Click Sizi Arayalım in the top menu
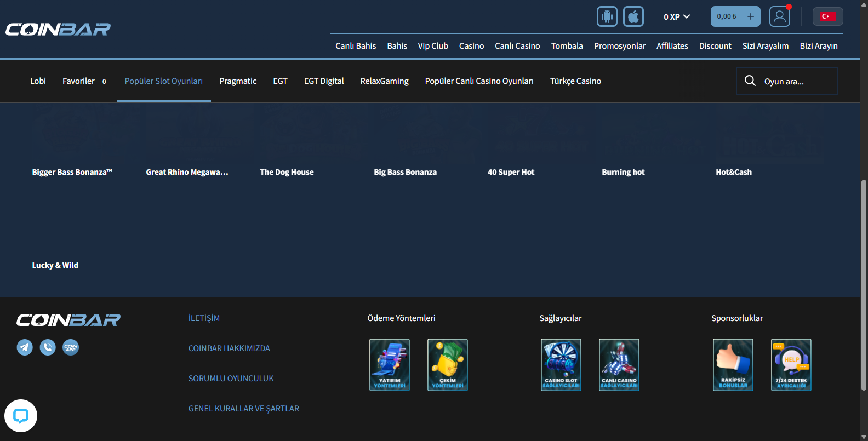 (x=766, y=46)
